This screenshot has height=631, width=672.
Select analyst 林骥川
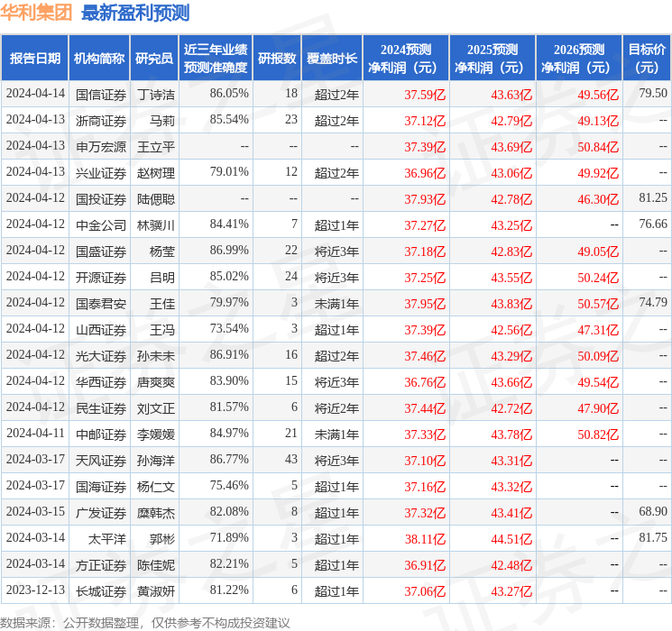pos(155,224)
